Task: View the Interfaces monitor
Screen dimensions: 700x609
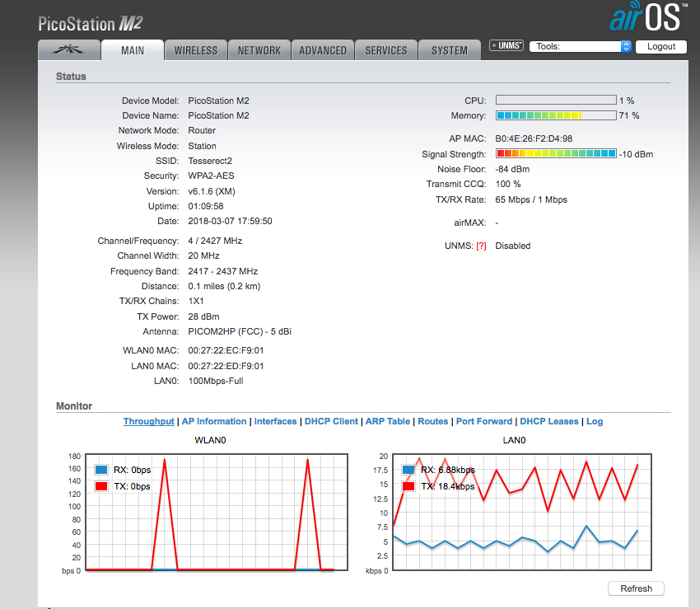Action: click(x=275, y=421)
